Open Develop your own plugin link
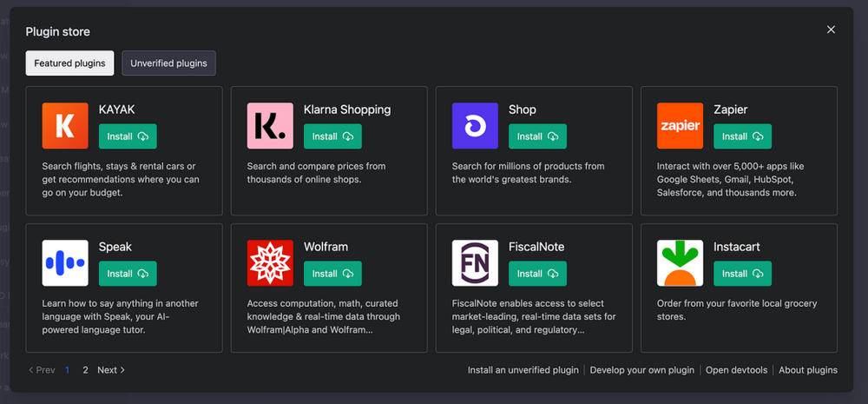The image size is (868, 404). point(642,370)
